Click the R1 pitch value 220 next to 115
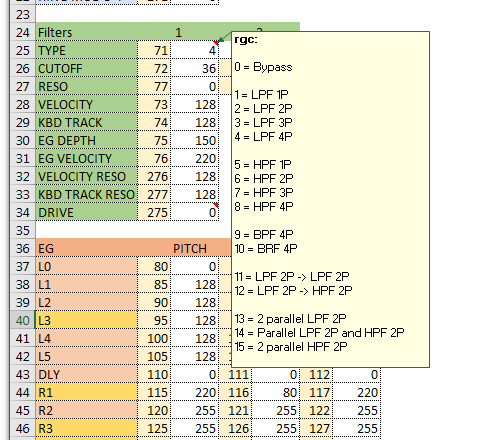The height and width of the screenshot is (440, 477). (195, 393)
